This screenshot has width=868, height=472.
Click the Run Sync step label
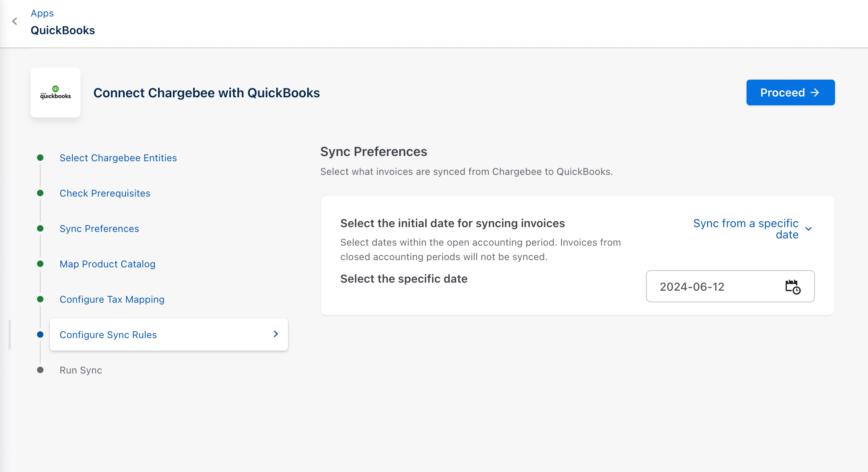point(81,370)
